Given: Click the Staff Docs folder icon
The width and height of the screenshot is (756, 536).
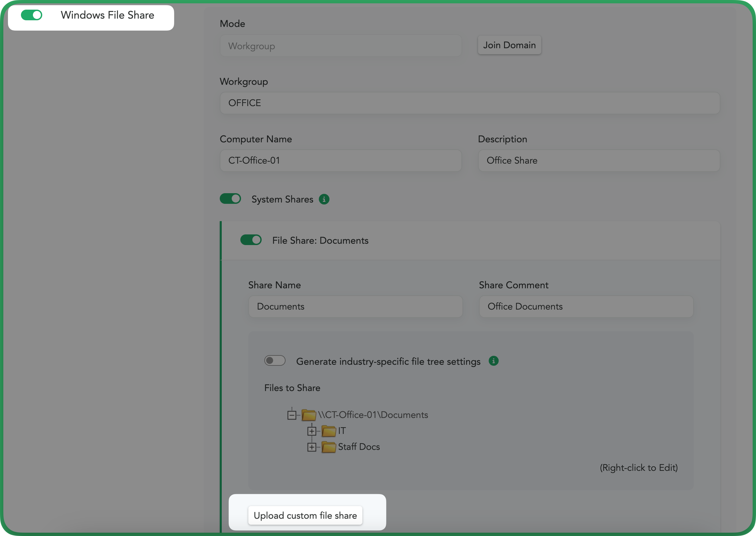Looking at the screenshot, I should [329, 447].
